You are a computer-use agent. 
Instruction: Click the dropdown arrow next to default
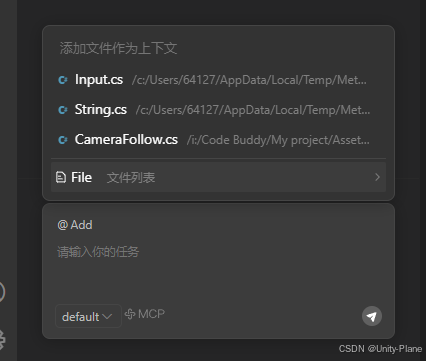pyautogui.click(x=107, y=316)
